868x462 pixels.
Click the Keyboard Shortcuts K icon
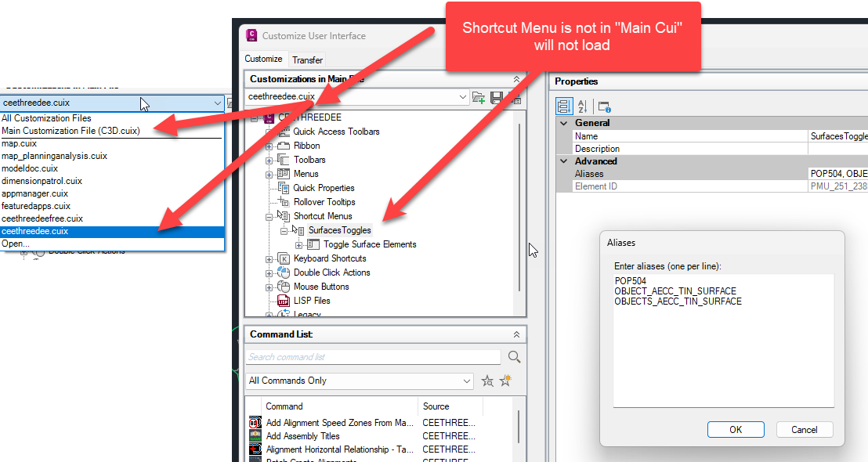click(284, 258)
